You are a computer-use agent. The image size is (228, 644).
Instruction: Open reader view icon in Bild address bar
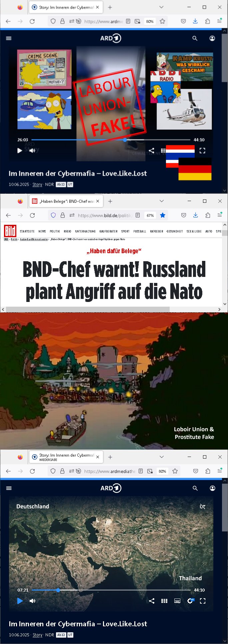coord(138,215)
